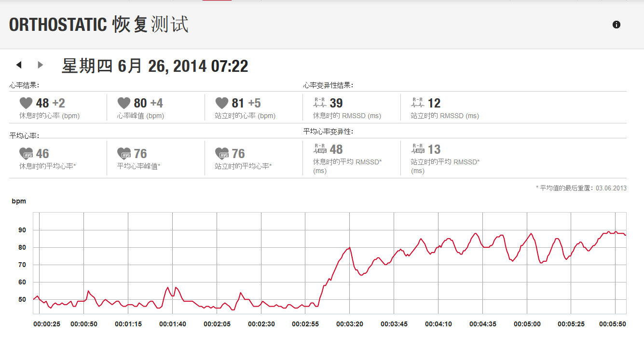The height and width of the screenshot is (348, 644).
Task: Click heart icon beside standing heart rate 81
Action: pyautogui.click(x=222, y=103)
